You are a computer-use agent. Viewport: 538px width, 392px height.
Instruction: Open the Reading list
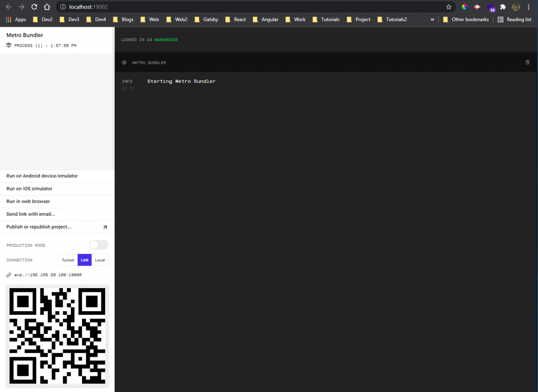(x=514, y=19)
